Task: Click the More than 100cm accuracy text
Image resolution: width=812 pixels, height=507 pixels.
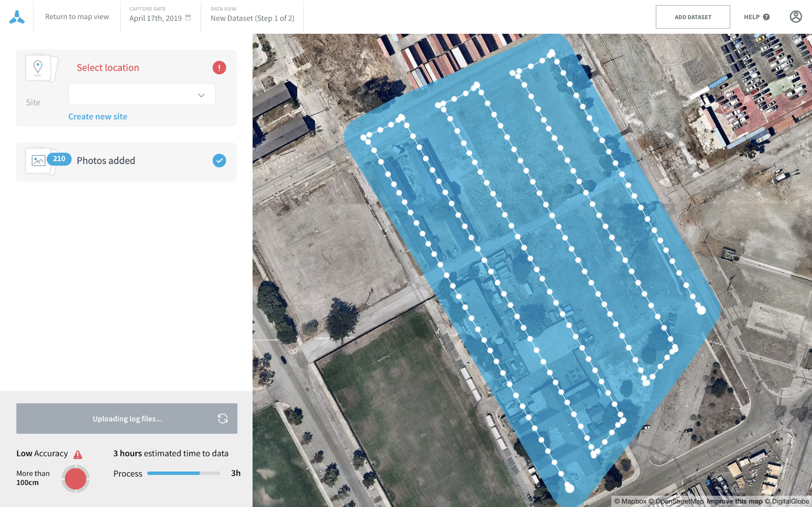Action: tap(33, 478)
